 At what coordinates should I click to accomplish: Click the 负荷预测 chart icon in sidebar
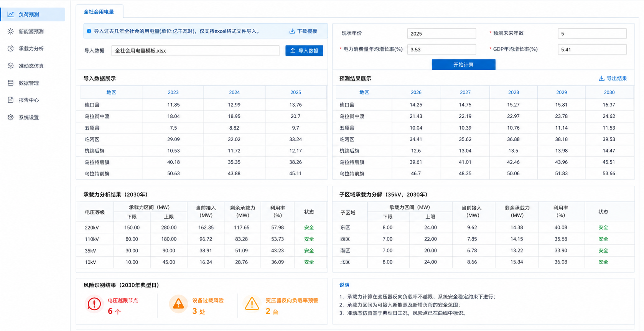(11, 14)
